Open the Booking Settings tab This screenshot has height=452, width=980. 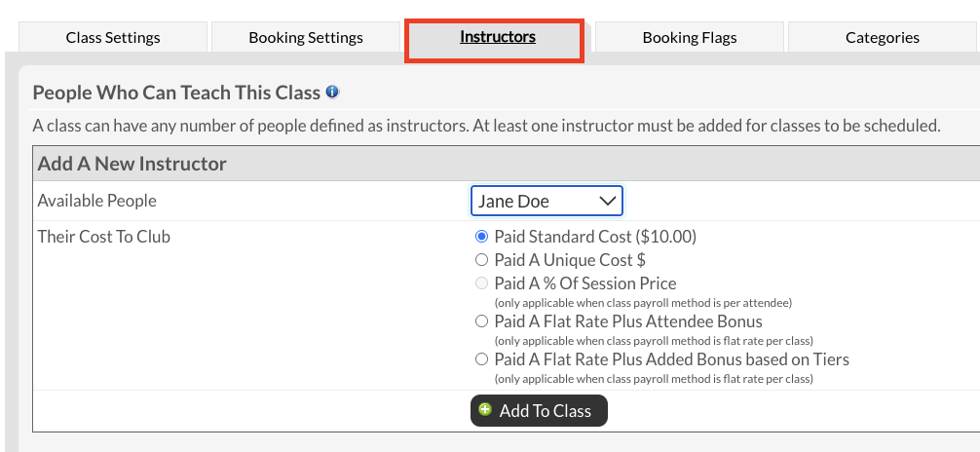click(306, 38)
